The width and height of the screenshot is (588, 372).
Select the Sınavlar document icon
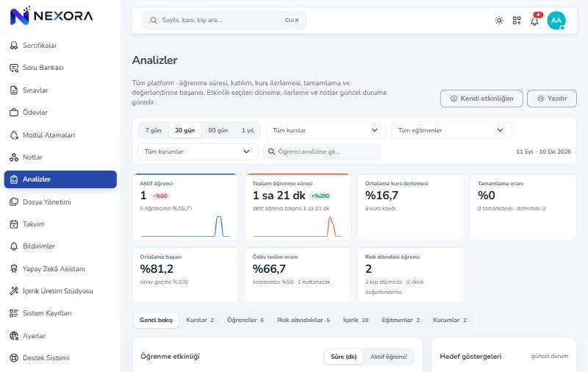click(14, 90)
